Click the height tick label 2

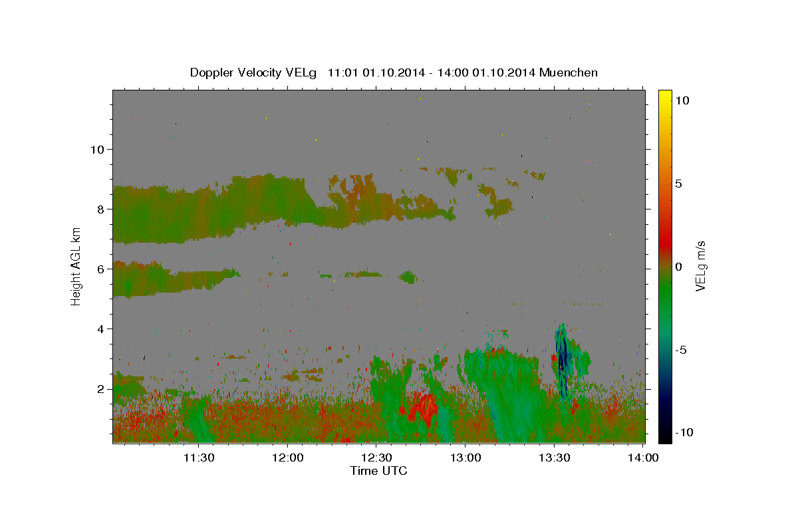point(101,388)
